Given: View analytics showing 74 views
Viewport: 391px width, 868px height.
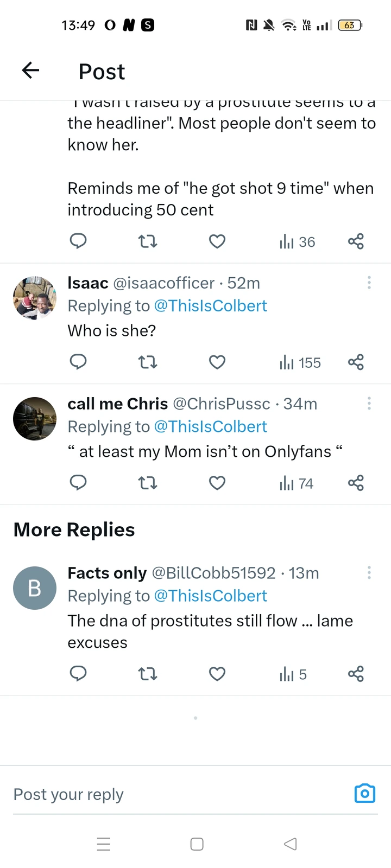Looking at the screenshot, I should [x=297, y=483].
